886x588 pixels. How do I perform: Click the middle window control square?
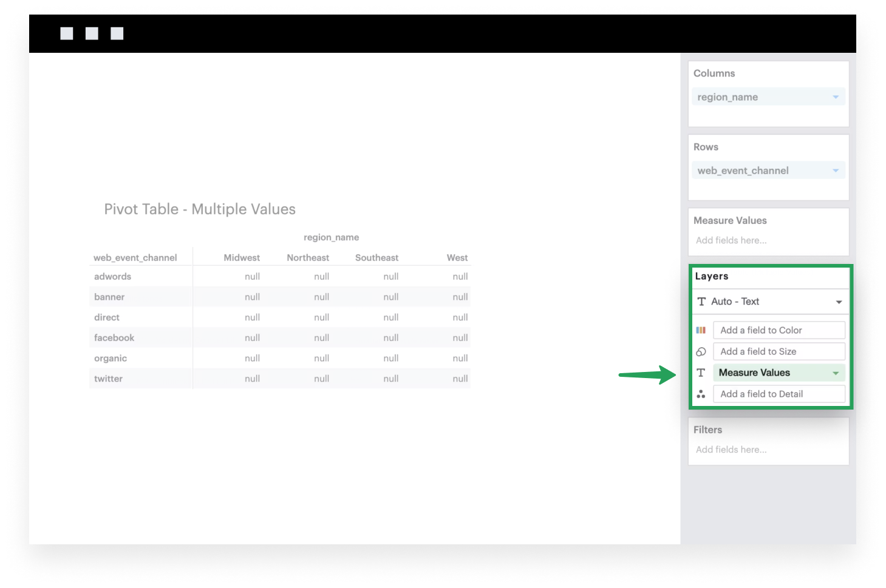click(x=92, y=33)
